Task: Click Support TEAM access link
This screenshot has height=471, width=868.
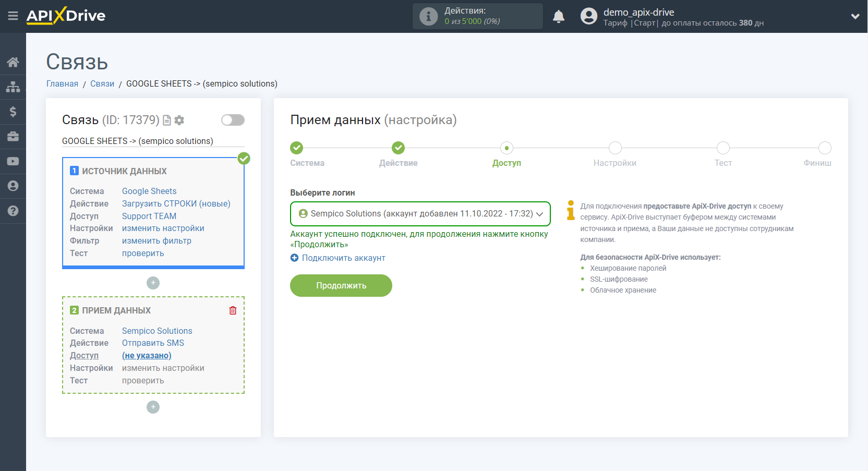Action: [x=149, y=216]
